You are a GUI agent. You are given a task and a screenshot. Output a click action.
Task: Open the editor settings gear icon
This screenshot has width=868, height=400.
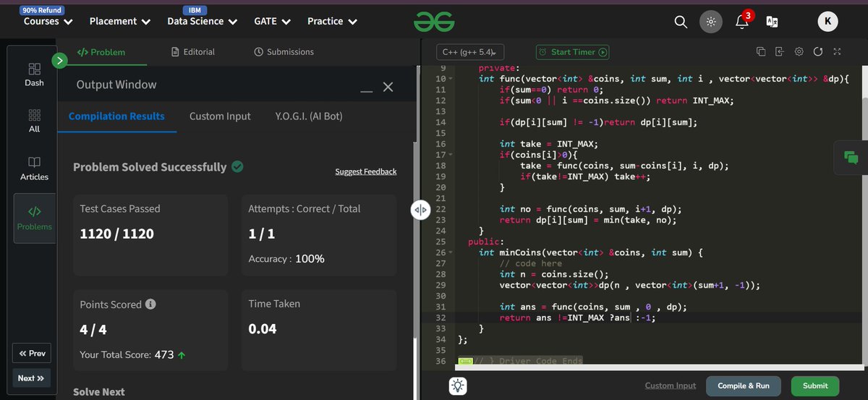[799, 51]
